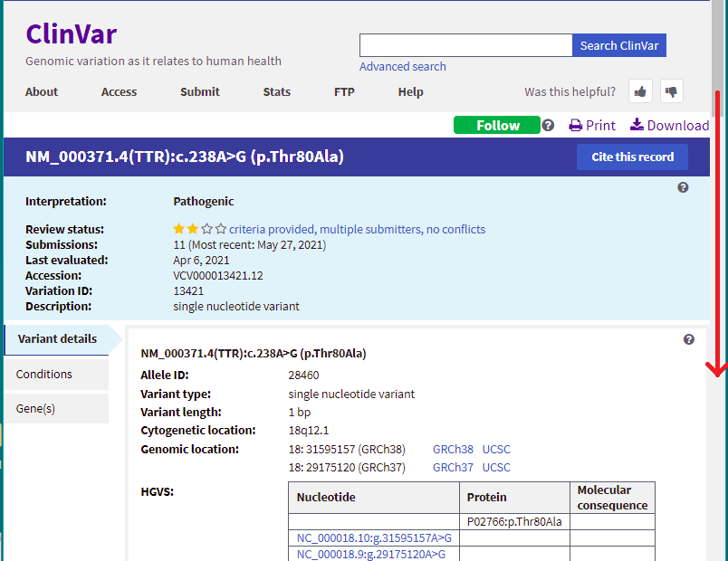The height and width of the screenshot is (561, 728).
Task: Select the Gene(s) tab
Action: click(x=57, y=408)
